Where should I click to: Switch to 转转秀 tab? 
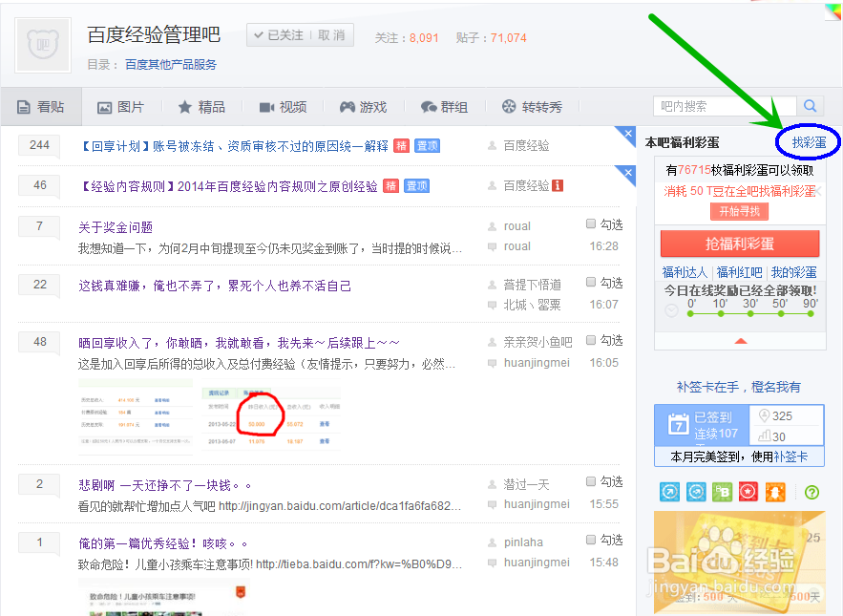click(533, 107)
